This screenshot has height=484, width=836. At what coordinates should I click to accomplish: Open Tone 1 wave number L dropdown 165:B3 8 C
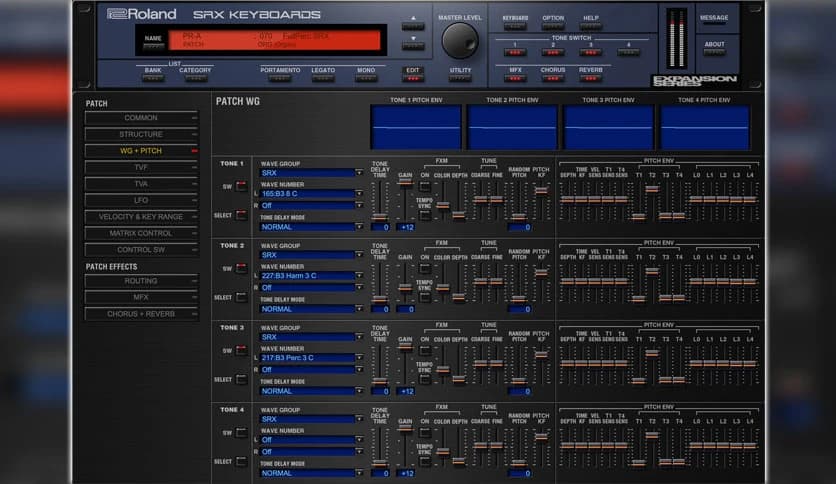tap(311, 193)
